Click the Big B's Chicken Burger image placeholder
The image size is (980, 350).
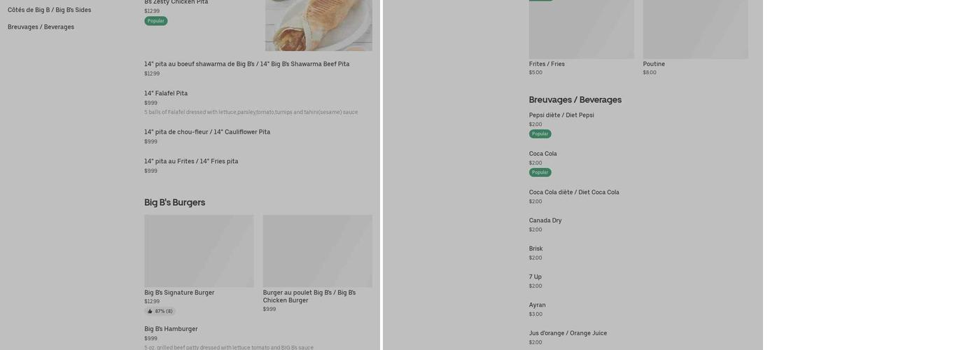click(x=317, y=251)
